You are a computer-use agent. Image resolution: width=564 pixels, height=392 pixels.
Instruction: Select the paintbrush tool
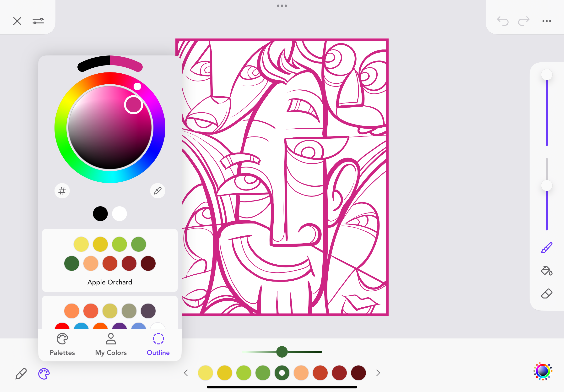547,248
